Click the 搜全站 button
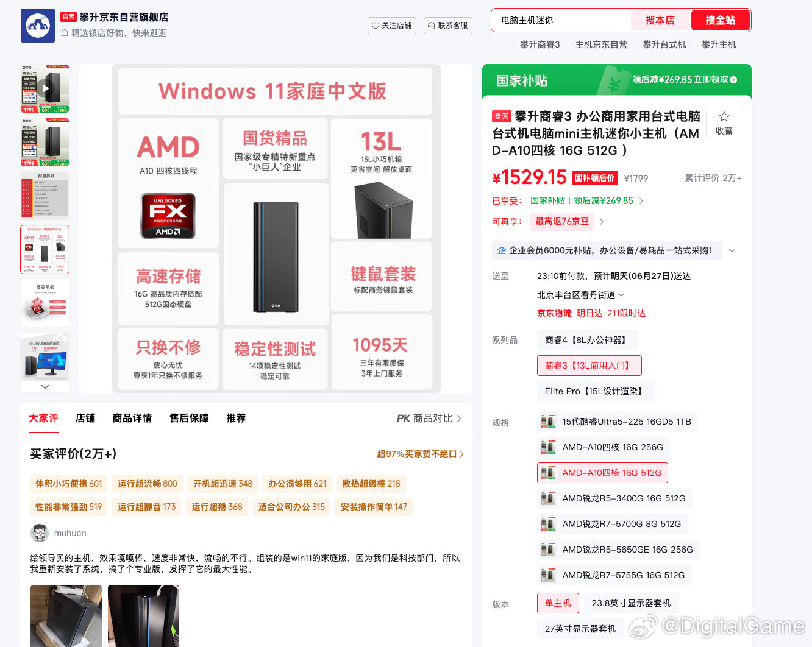The width and height of the screenshot is (812, 647). [x=720, y=20]
